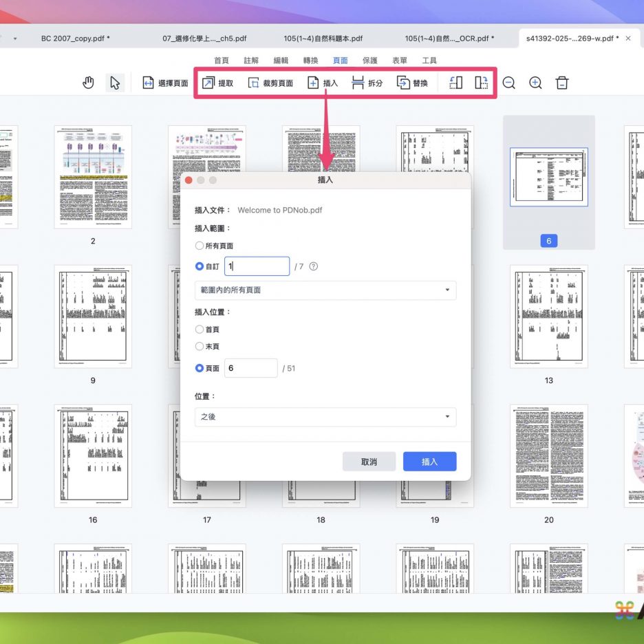Open the tab list chevron left of BC 2007_copy.pdf
This screenshot has width=644, height=644.
[15, 39]
